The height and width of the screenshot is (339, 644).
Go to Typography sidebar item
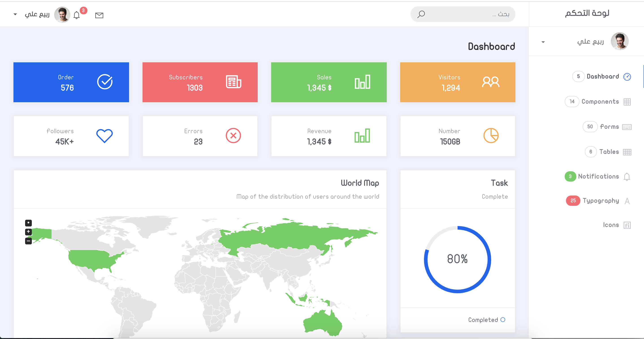pyautogui.click(x=601, y=201)
